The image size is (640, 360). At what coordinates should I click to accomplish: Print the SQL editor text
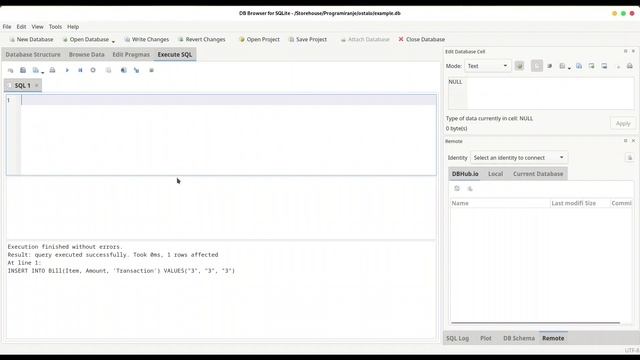(52, 70)
